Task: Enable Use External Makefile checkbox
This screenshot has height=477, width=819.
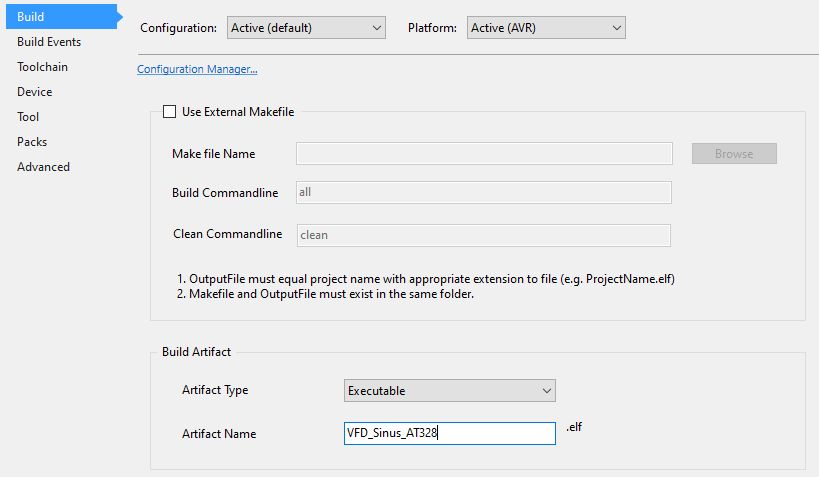Action: pos(169,112)
